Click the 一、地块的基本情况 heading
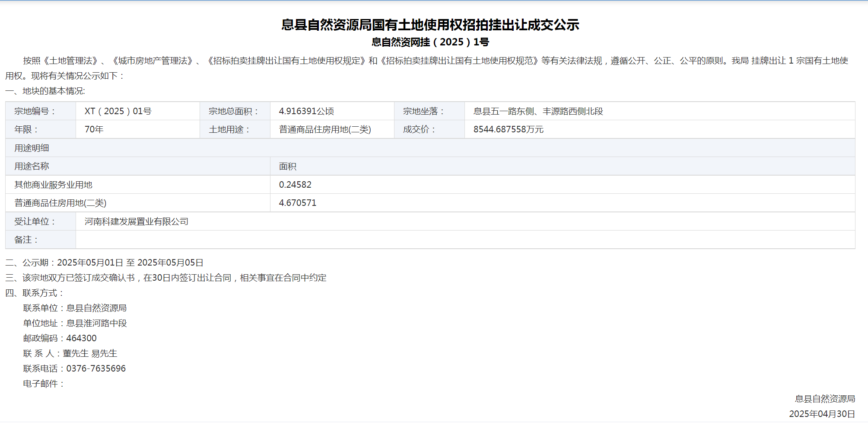The width and height of the screenshot is (868, 423). pyautogui.click(x=45, y=91)
